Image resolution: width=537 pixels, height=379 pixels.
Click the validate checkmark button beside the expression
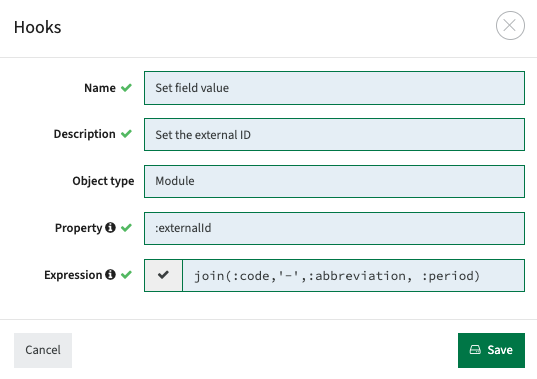click(x=163, y=275)
